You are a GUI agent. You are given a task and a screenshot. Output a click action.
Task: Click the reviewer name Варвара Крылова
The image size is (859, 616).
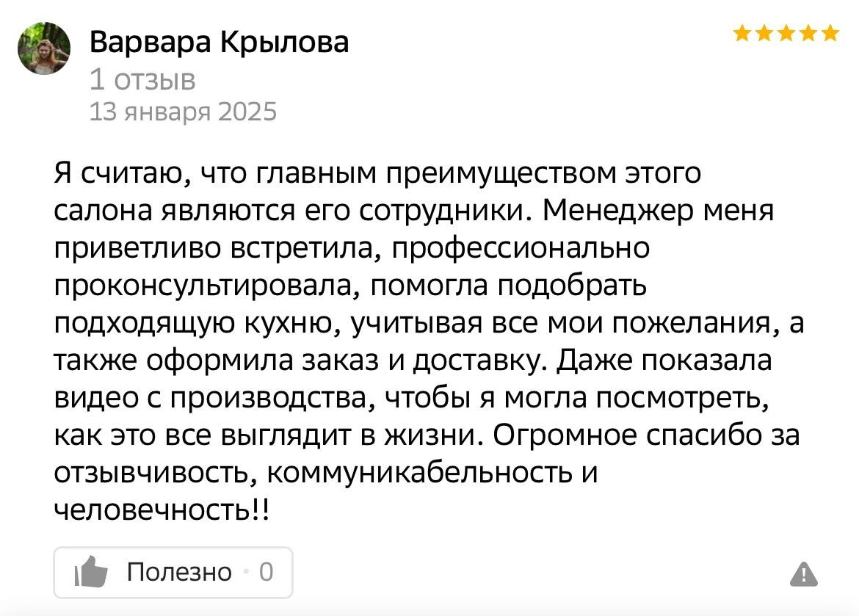pos(219,44)
